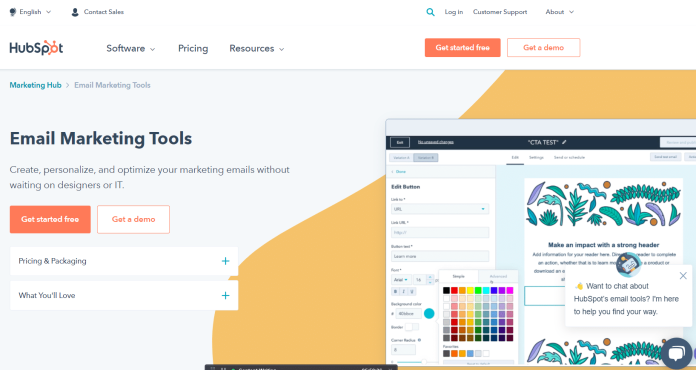
Task: Click the background color hex field
Action: coord(408,314)
